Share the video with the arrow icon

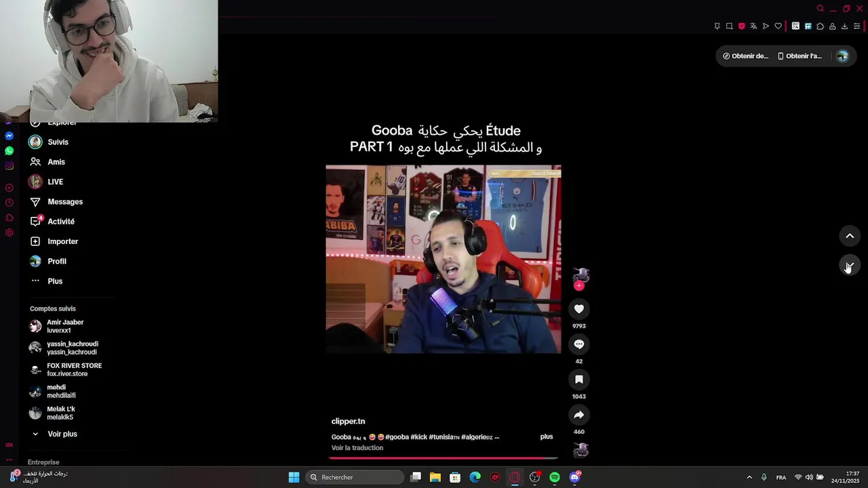click(x=578, y=415)
